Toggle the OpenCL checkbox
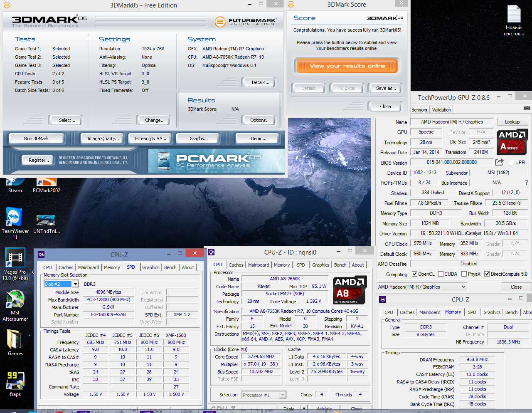 point(414,274)
